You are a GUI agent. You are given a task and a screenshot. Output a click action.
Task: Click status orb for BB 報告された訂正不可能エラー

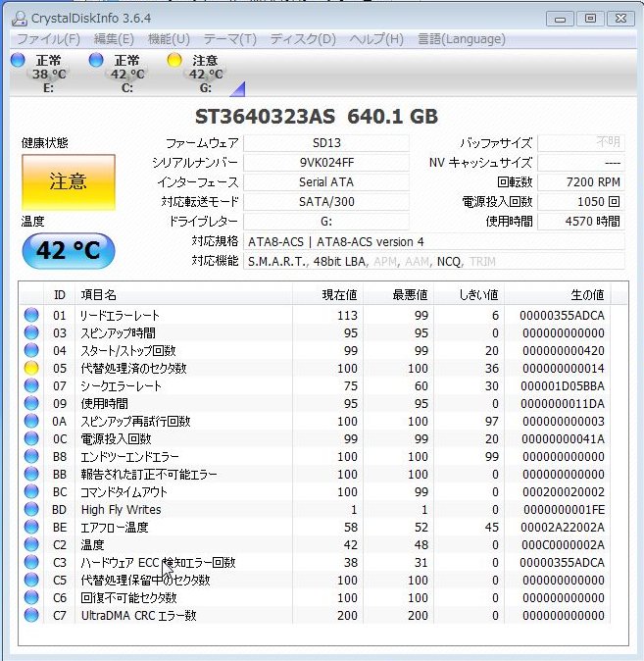[x=31, y=474]
